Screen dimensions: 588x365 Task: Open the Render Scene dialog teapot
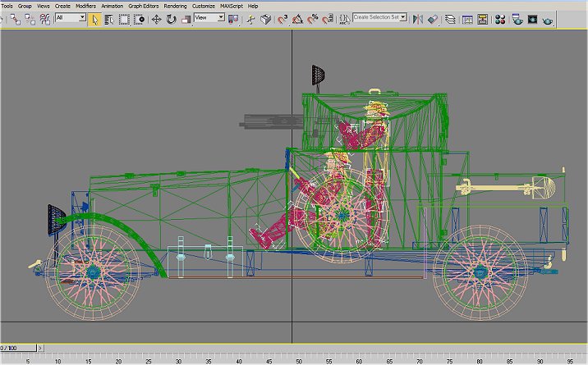[x=517, y=19]
